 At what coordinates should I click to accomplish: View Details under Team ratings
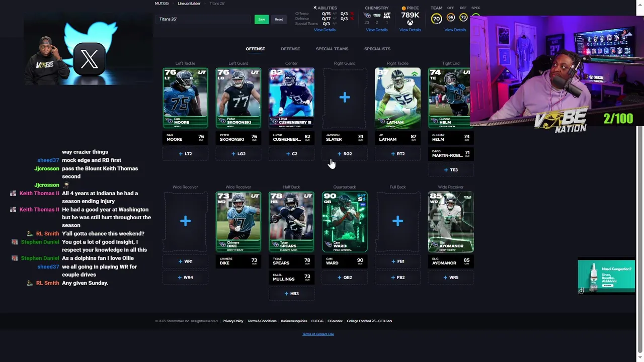[455, 30]
